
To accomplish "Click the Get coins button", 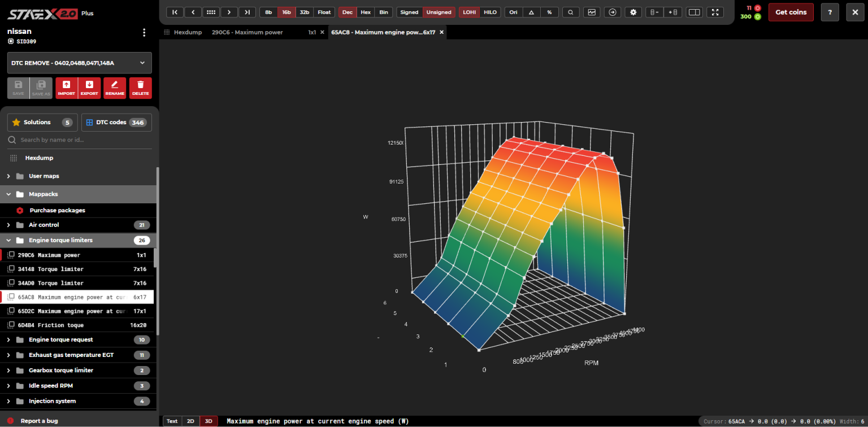I will tap(790, 12).
